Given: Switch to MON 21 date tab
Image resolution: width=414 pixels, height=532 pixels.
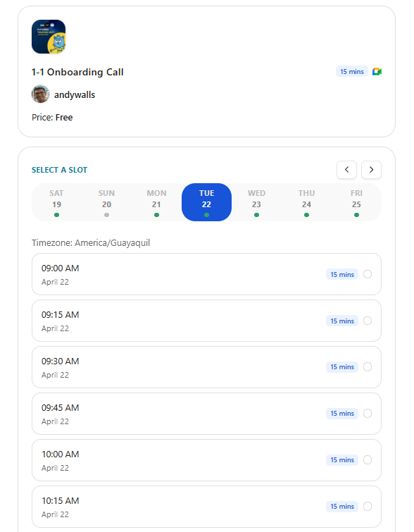Looking at the screenshot, I should pos(156,202).
